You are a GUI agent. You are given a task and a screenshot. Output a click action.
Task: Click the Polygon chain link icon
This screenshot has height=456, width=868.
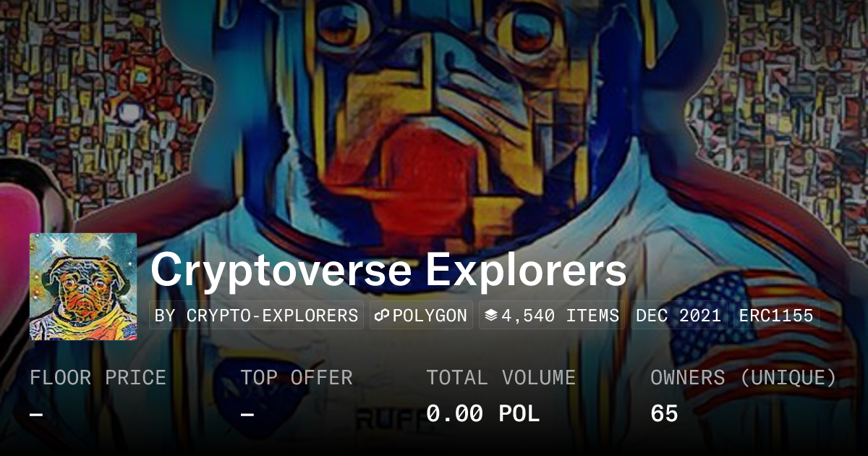tap(382, 316)
